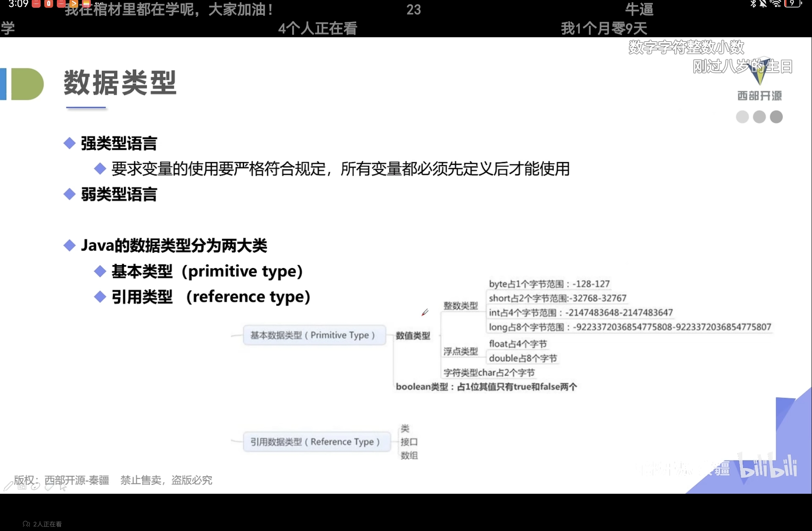Image resolution: width=812 pixels, height=531 pixels.
Task: Tap the battery level indicator
Action: click(x=792, y=4)
